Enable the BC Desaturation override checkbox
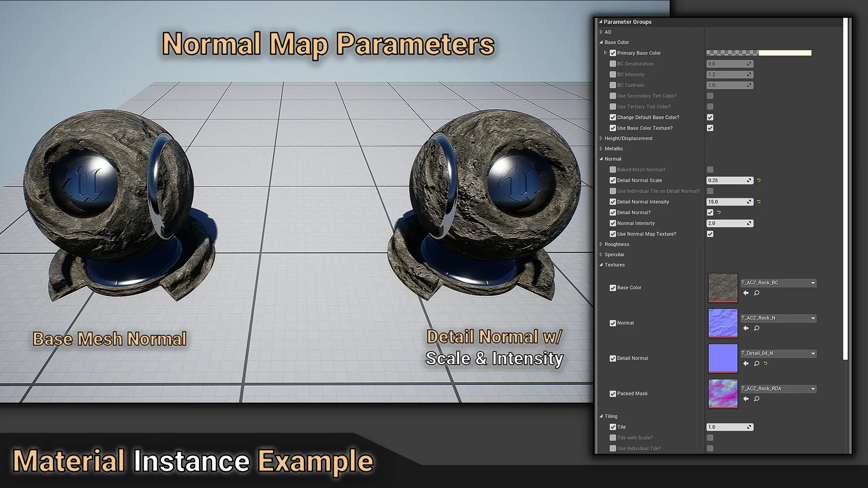 click(x=613, y=64)
